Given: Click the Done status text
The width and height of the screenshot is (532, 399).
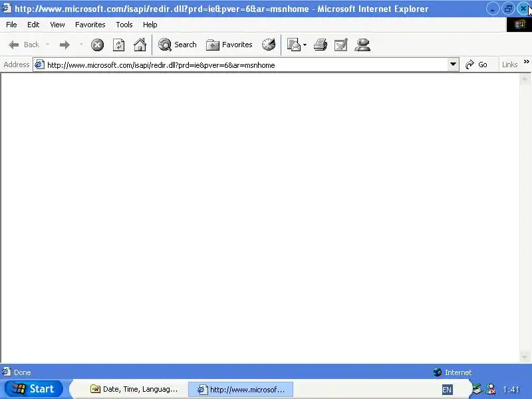Looking at the screenshot, I should coord(23,372).
